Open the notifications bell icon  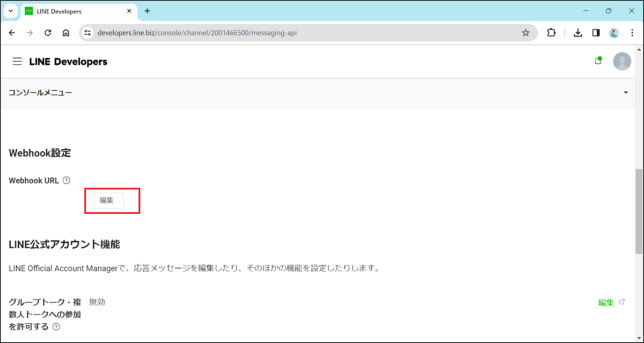598,61
